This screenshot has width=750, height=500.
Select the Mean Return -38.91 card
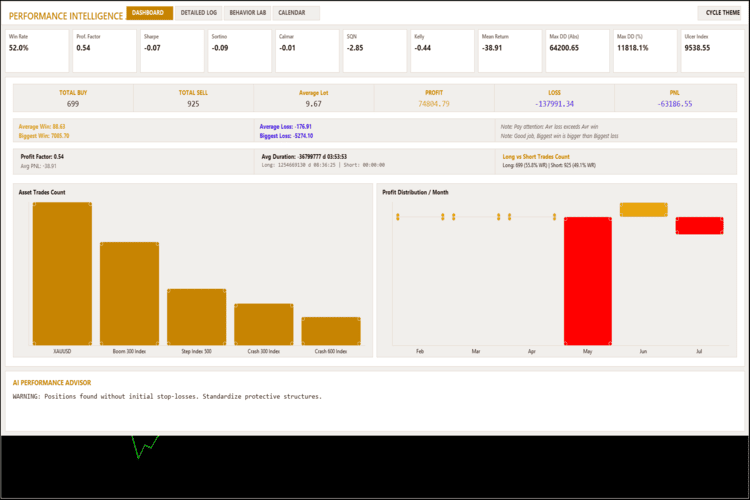(510, 51)
